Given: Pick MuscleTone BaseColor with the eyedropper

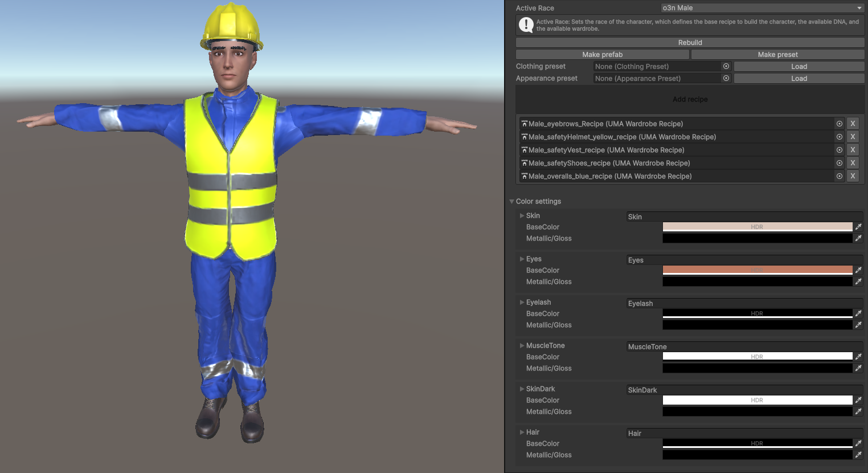Looking at the screenshot, I should click(858, 357).
